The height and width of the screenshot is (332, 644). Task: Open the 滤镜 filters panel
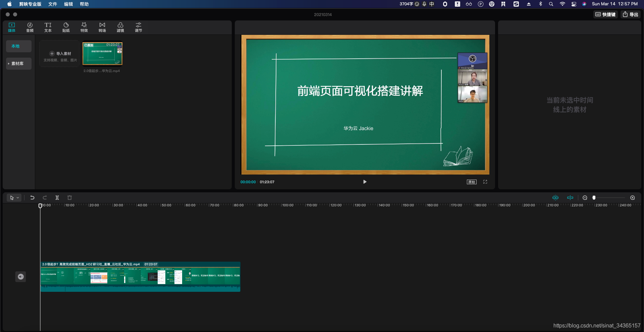(120, 27)
